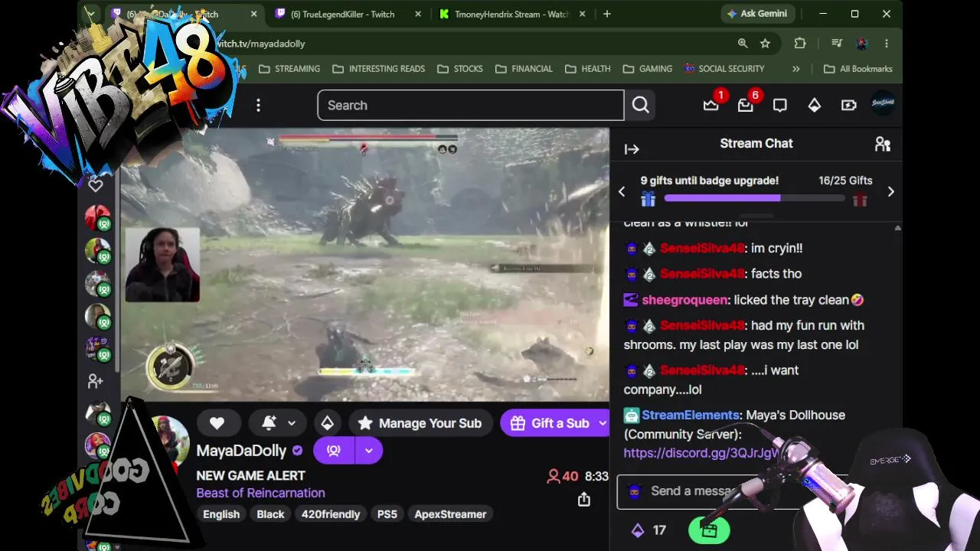Open the Twitch notifications inbox
Viewport: 980px width, 551px height.
tap(746, 106)
